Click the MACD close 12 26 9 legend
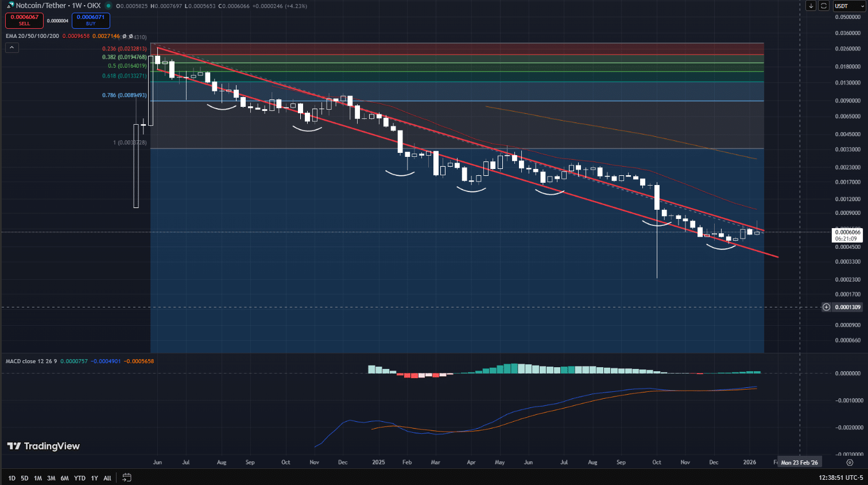Screen dimensions: 868x485 pos(32,361)
